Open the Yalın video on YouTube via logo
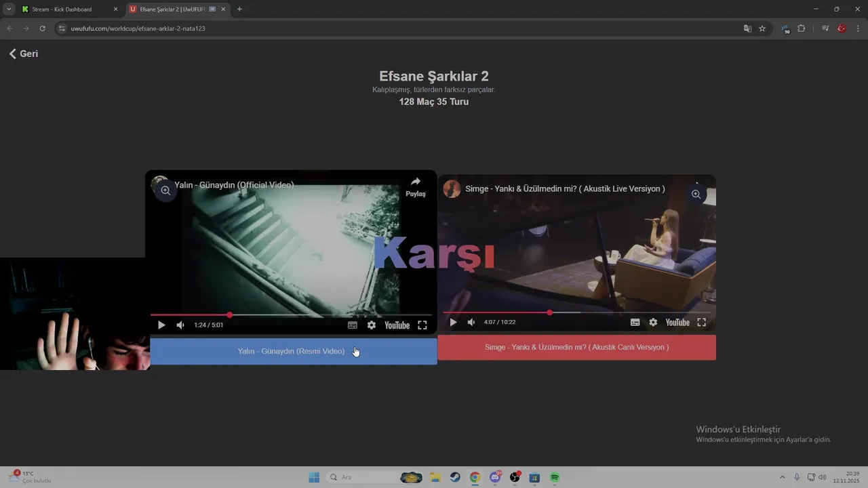This screenshot has height=488, width=868. coord(397,325)
